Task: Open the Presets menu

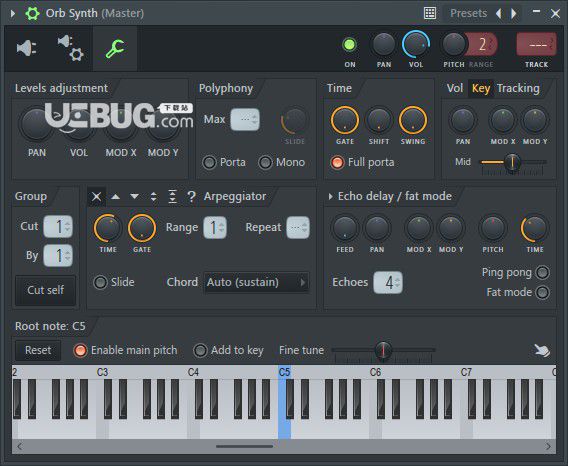Action: [x=468, y=13]
